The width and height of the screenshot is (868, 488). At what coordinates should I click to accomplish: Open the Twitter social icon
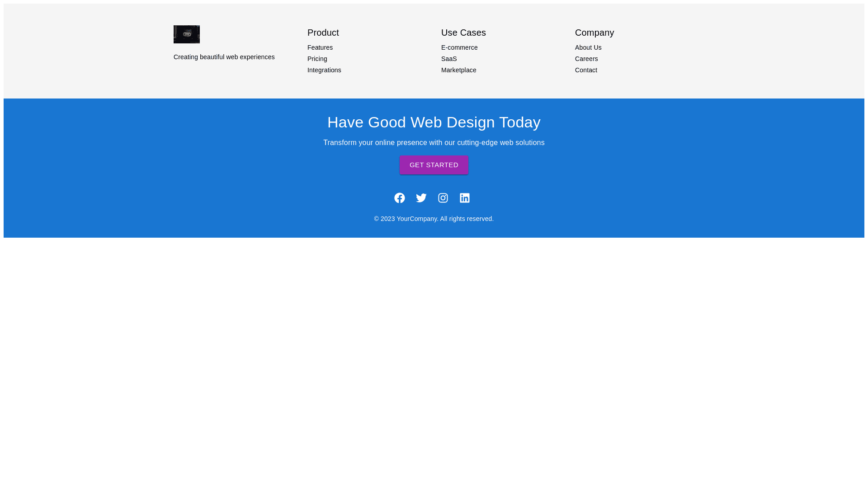(x=421, y=198)
